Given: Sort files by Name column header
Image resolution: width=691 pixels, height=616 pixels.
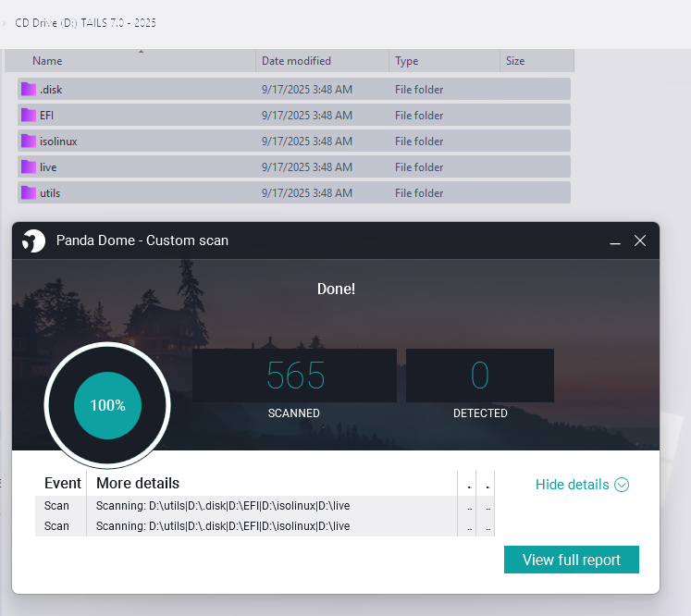Looking at the screenshot, I should pyautogui.click(x=130, y=61).
